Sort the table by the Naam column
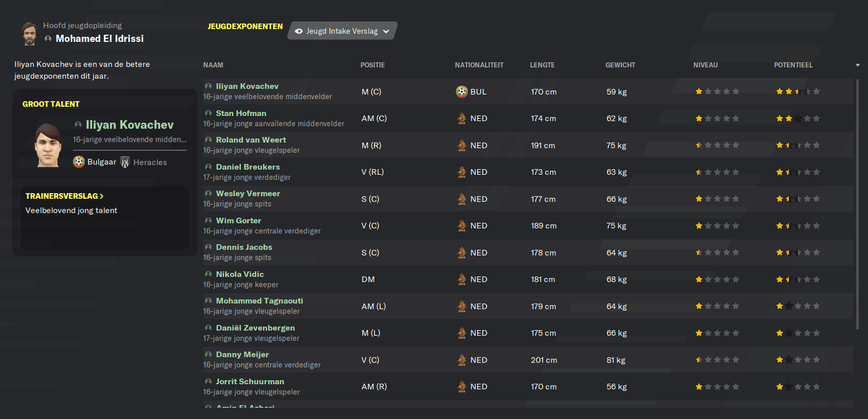 213,65
